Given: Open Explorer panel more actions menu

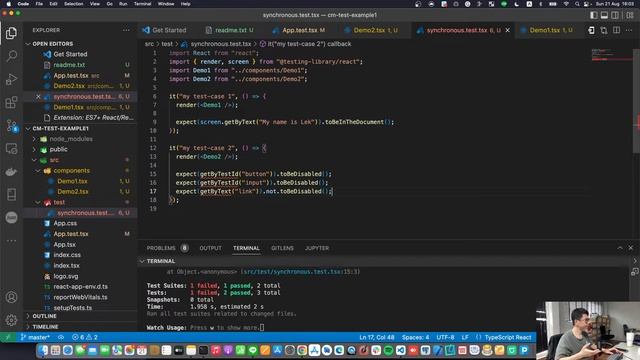Looking at the screenshot, I should click(126, 30).
